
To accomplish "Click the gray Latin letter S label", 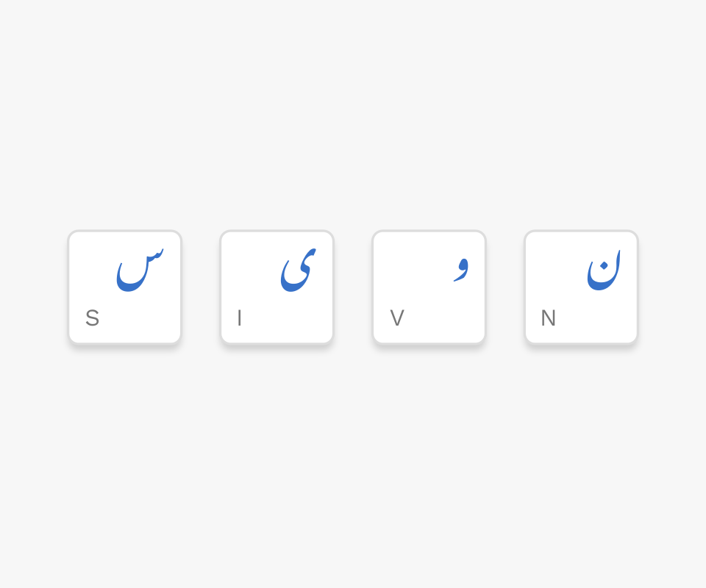I will (93, 318).
